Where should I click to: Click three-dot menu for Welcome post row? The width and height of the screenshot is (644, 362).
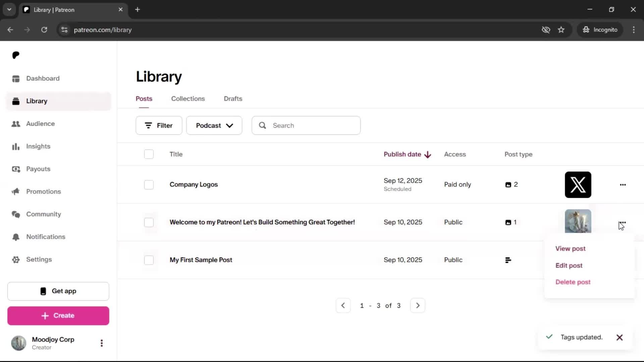click(x=623, y=222)
